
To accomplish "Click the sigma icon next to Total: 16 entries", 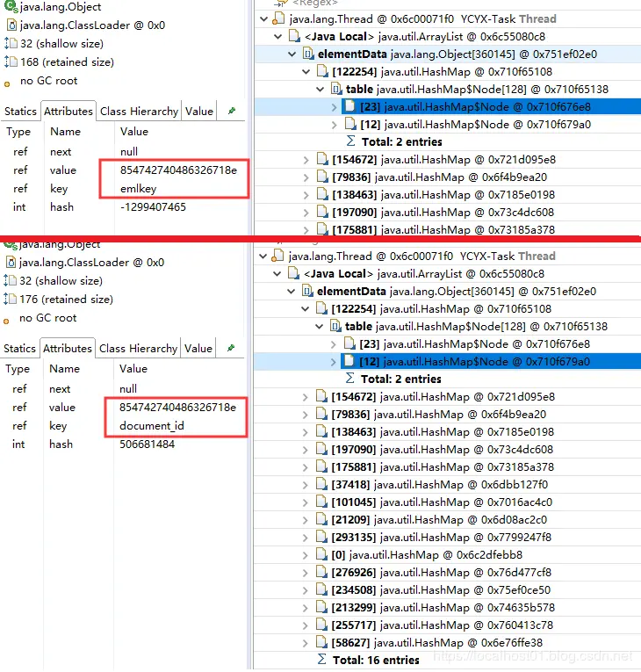I will (321, 659).
